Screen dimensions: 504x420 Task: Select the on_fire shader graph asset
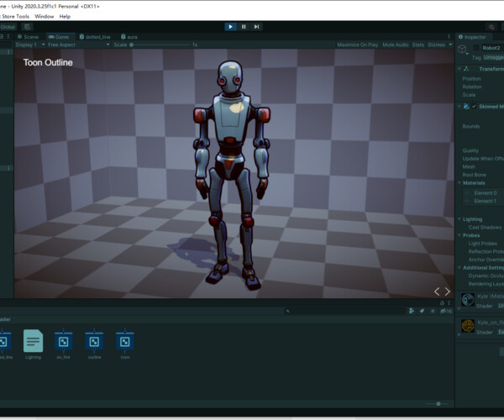(63, 344)
